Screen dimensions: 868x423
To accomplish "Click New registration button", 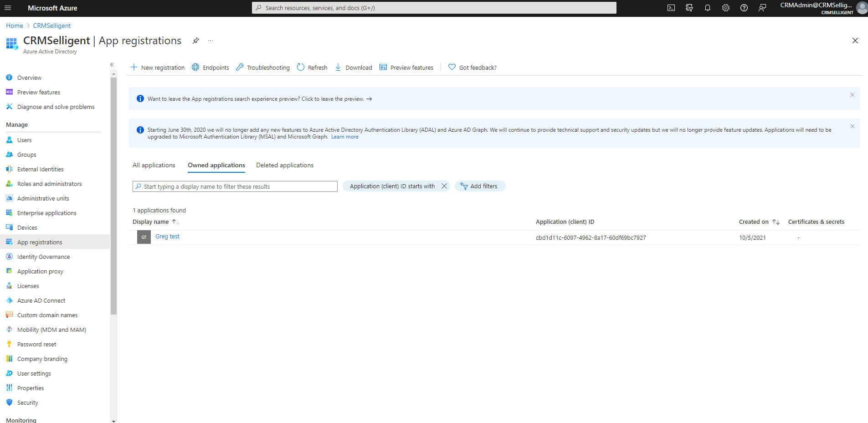I will coord(158,67).
